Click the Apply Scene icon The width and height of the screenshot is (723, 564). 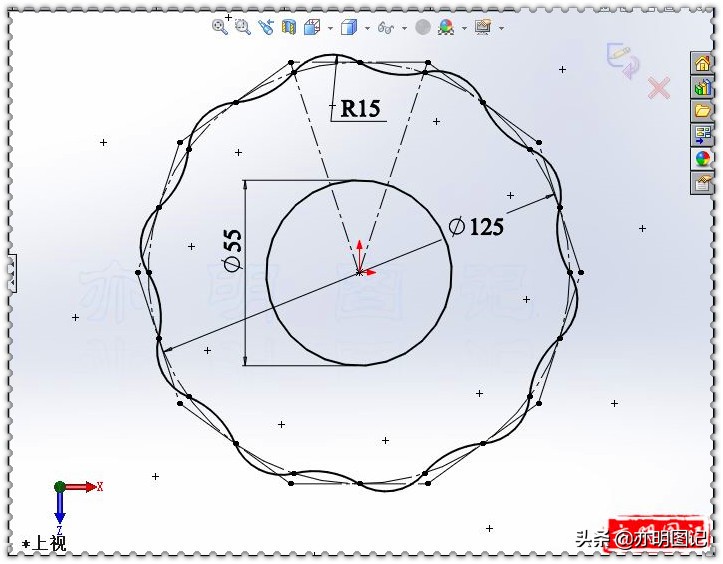446,28
